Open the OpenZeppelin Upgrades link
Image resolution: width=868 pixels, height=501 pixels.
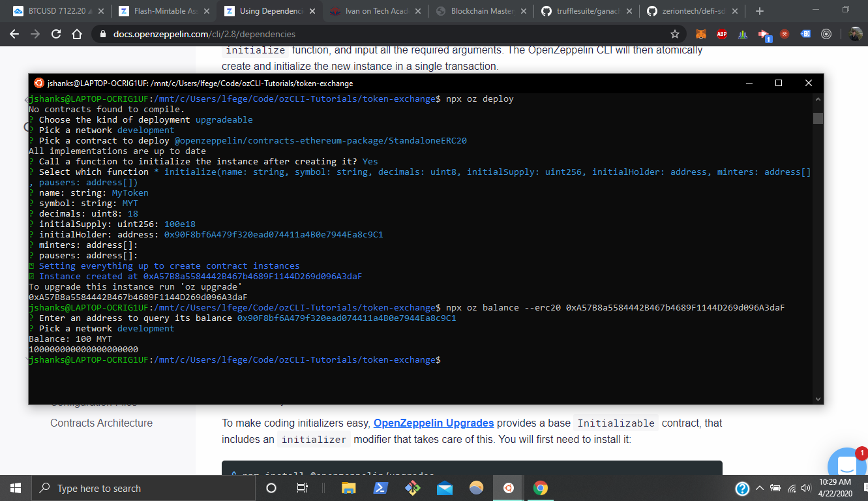pyautogui.click(x=434, y=423)
